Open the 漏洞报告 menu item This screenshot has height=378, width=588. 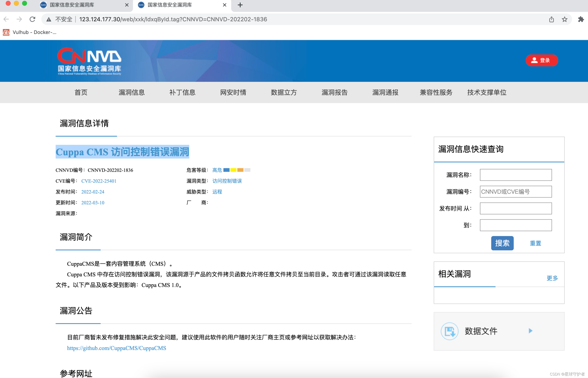335,92
